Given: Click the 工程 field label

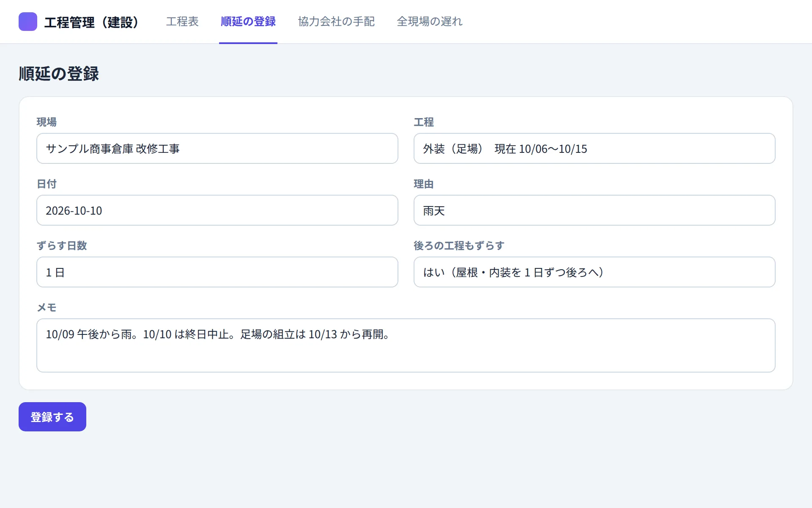Looking at the screenshot, I should tap(424, 122).
